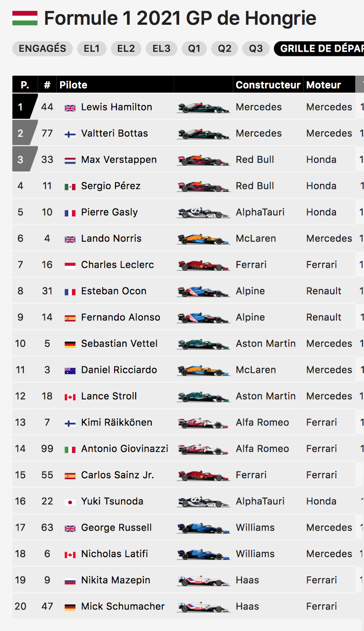
Task: Click Max Verstappen's Dutch flag icon
Action: point(70,161)
